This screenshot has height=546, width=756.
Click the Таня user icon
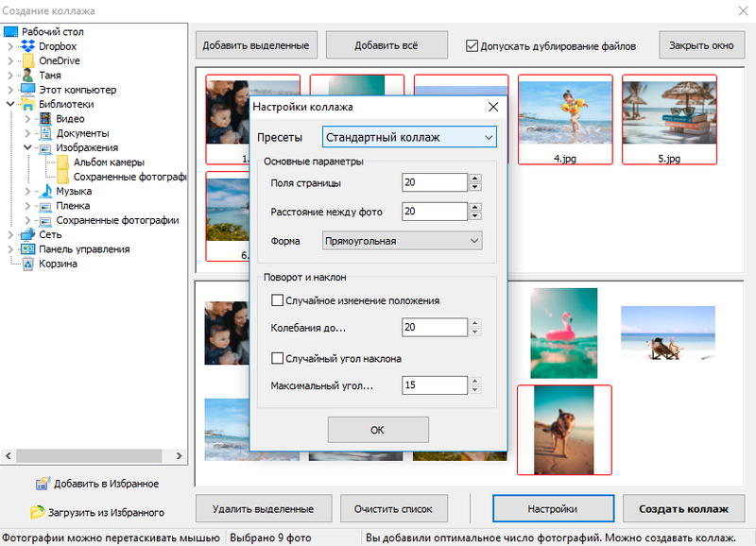tap(28, 76)
